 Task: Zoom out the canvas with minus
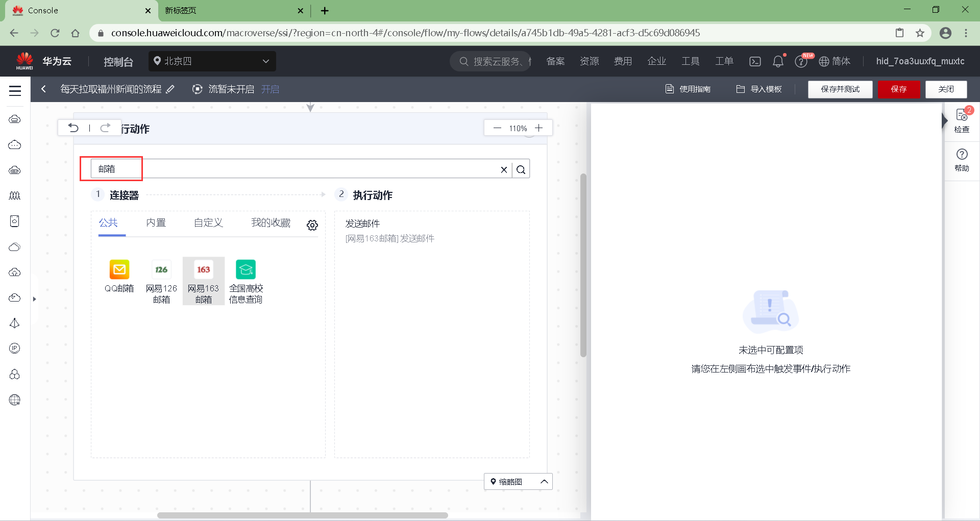click(x=497, y=128)
